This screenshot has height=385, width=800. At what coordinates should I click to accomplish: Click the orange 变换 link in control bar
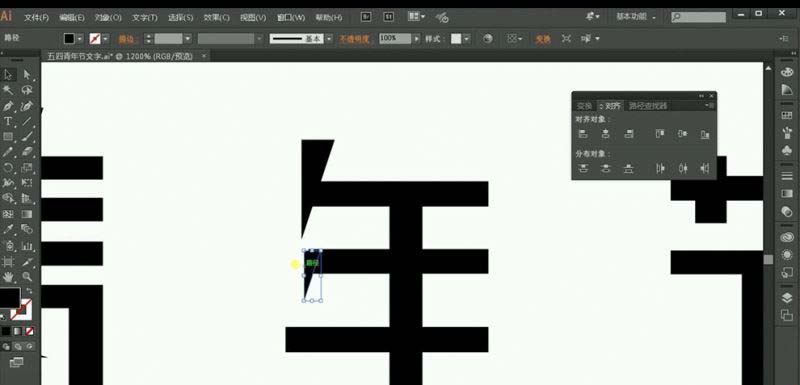[542, 39]
